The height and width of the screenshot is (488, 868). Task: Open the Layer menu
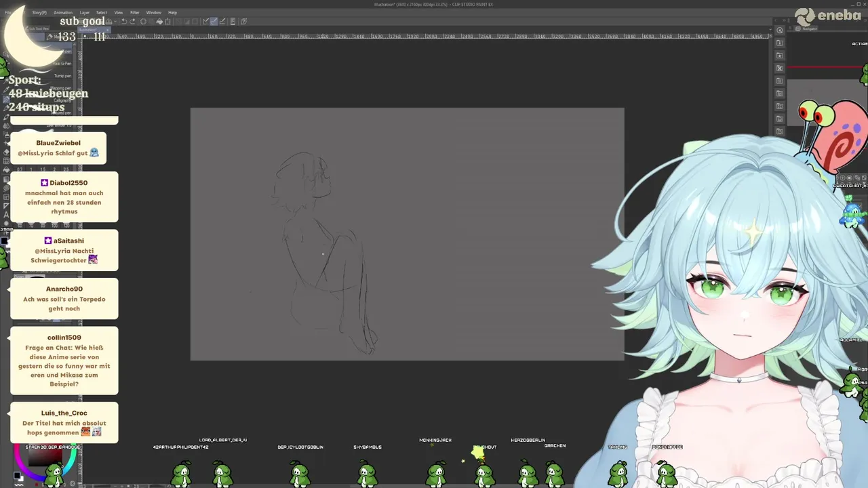85,12
